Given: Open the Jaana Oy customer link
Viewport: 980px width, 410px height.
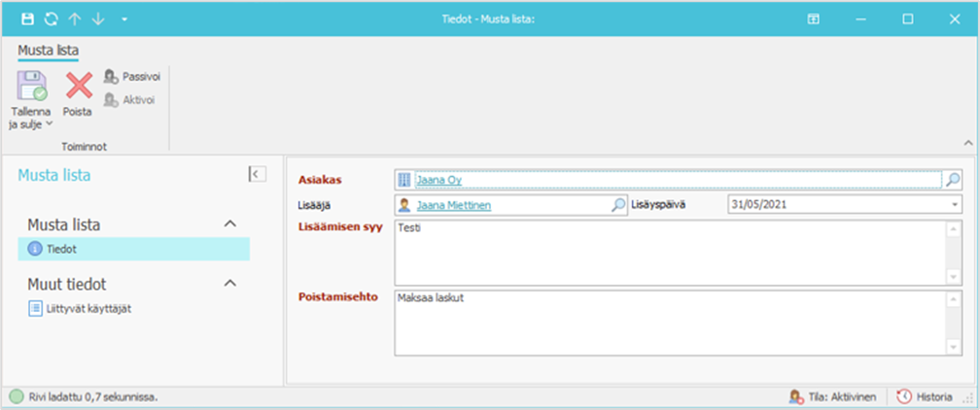Looking at the screenshot, I should [437, 180].
